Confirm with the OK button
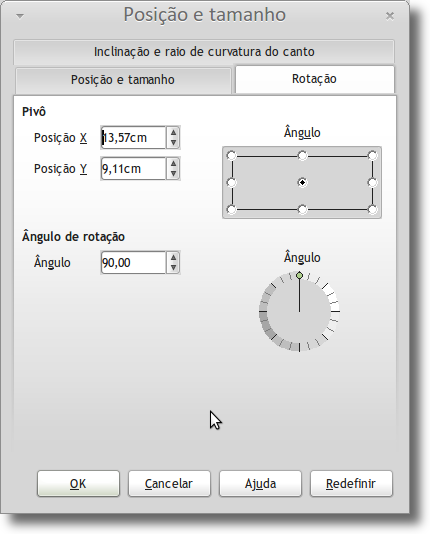The width and height of the screenshot is (430, 534). pos(78,484)
